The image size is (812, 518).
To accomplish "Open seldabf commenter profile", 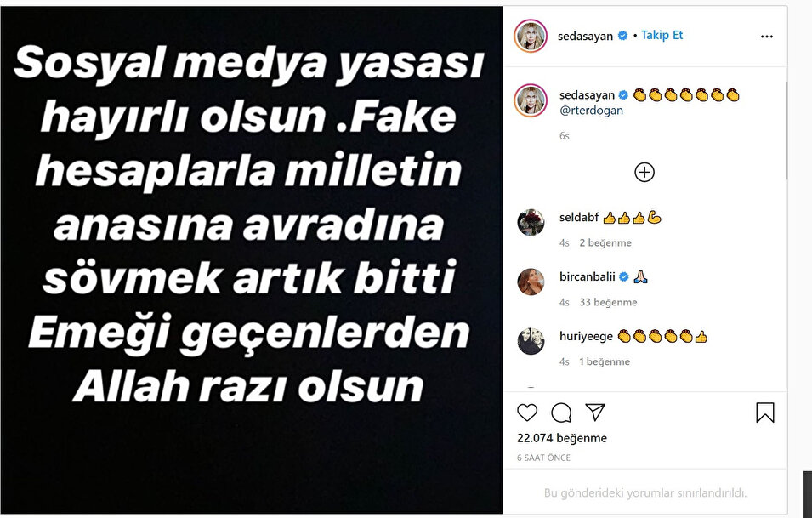I will [x=579, y=218].
